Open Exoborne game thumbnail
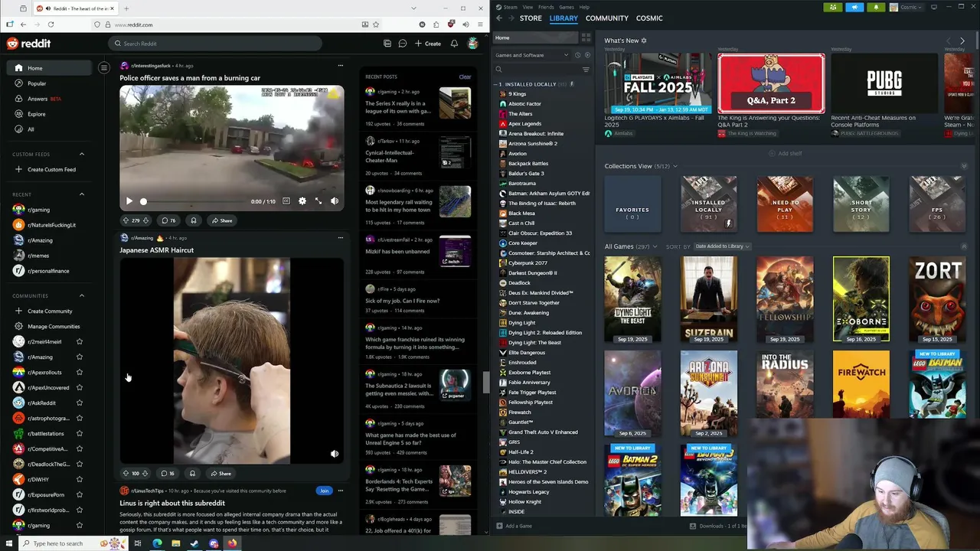Image resolution: width=980 pixels, height=551 pixels. tap(861, 299)
